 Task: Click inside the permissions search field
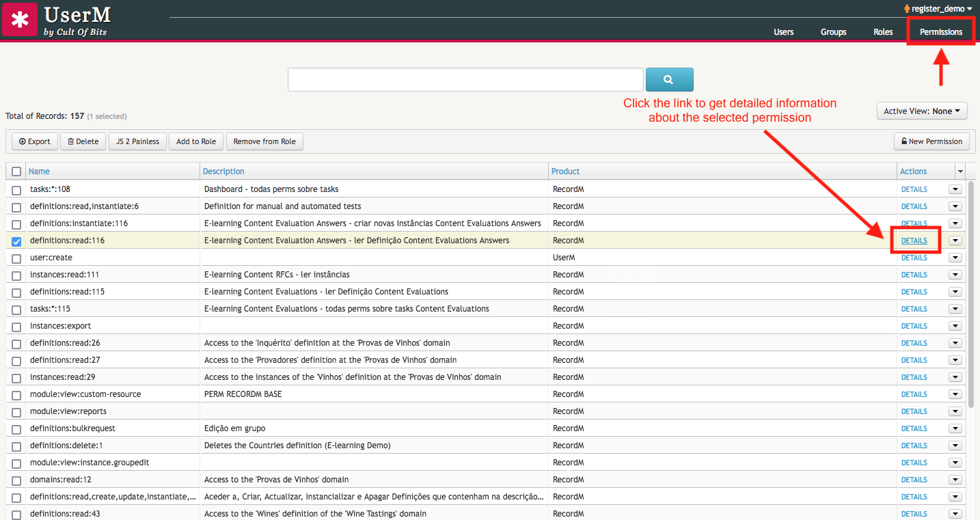coord(465,79)
